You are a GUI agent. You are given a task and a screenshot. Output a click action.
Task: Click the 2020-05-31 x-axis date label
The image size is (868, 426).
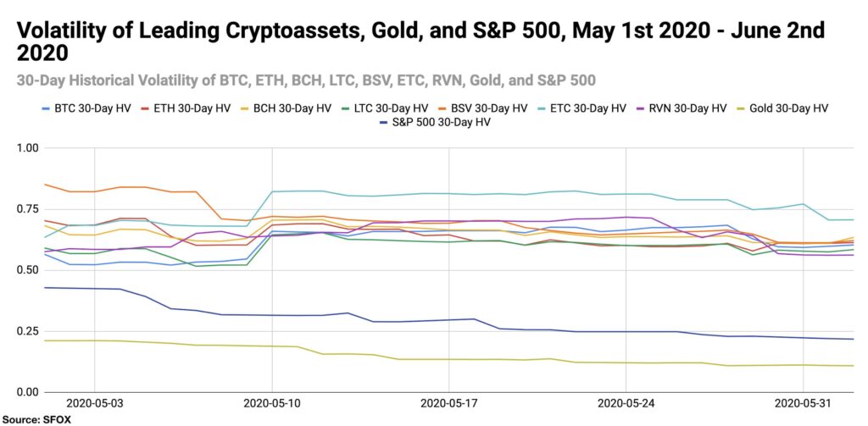(x=803, y=403)
